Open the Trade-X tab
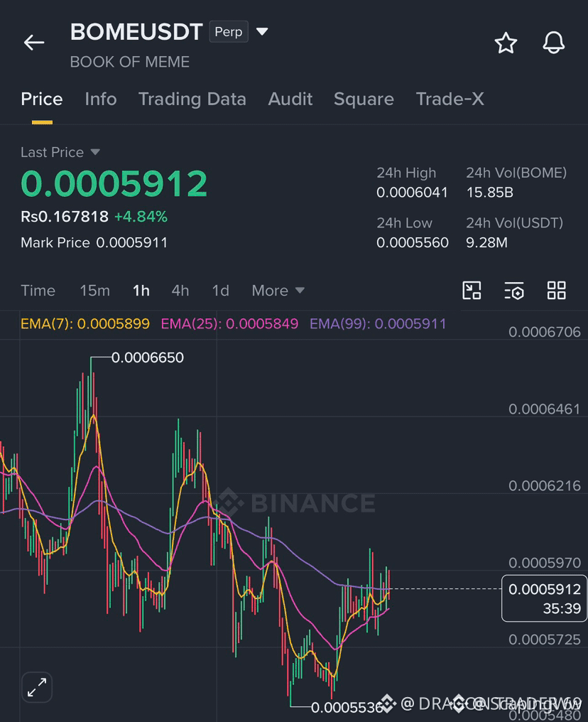The width and height of the screenshot is (588, 722). (450, 99)
